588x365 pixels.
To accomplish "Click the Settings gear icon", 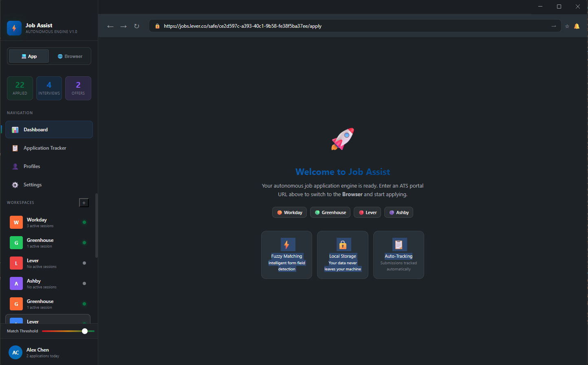I will pyautogui.click(x=15, y=185).
